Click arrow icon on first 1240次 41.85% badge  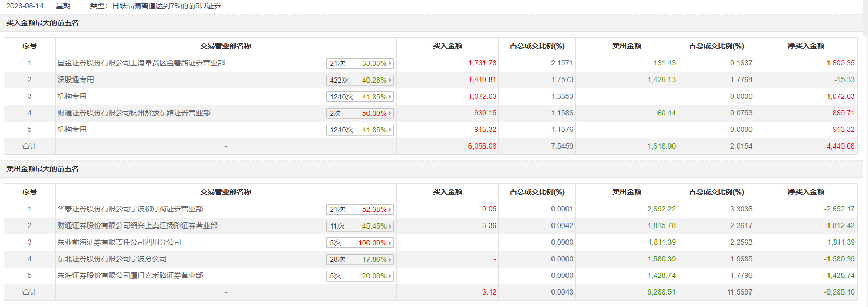pyautogui.click(x=390, y=97)
